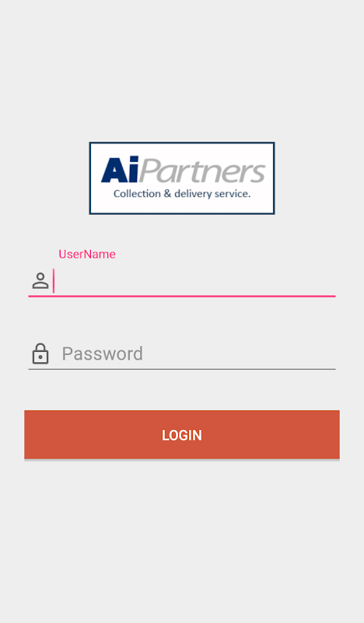Tap the pink UserName floating label

click(87, 255)
